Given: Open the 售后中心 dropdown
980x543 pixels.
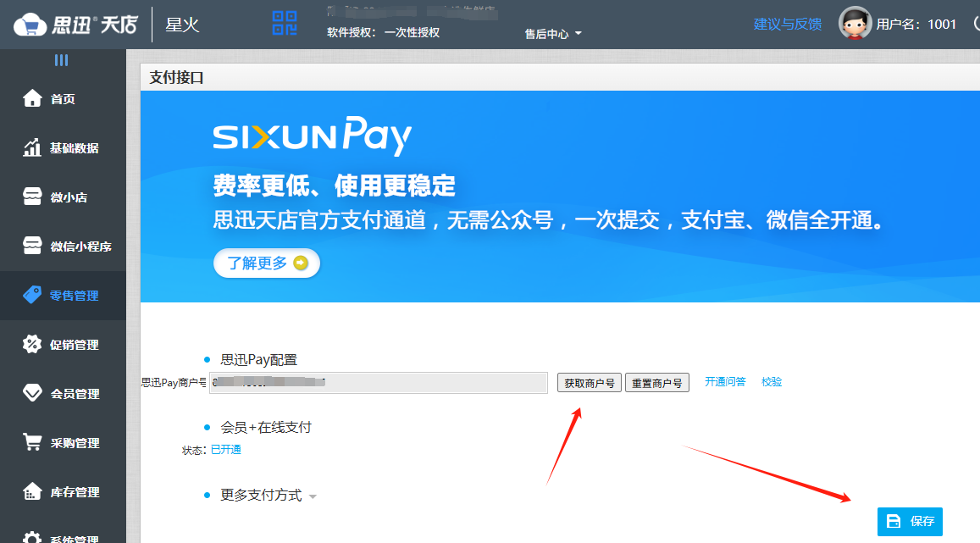Looking at the screenshot, I should pyautogui.click(x=553, y=34).
